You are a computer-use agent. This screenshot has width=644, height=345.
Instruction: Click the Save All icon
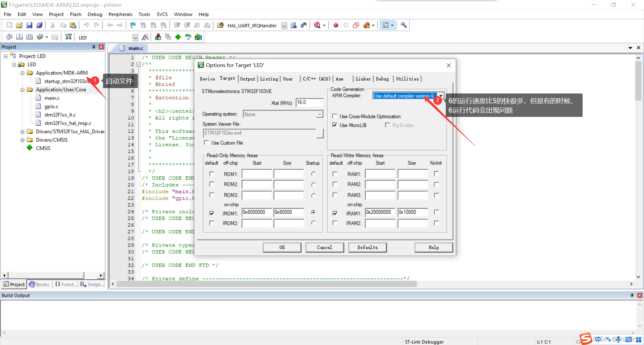pyautogui.click(x=40, y=25)
